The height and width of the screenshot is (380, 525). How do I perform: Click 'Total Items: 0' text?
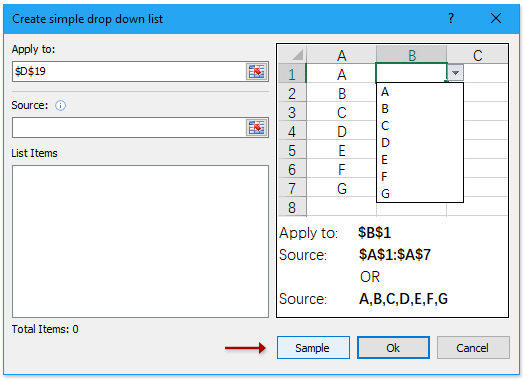click(x=45, y=329)
